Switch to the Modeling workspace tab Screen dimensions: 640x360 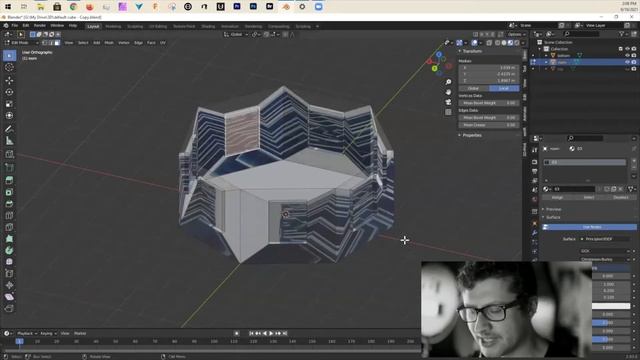tap(113, 26)
